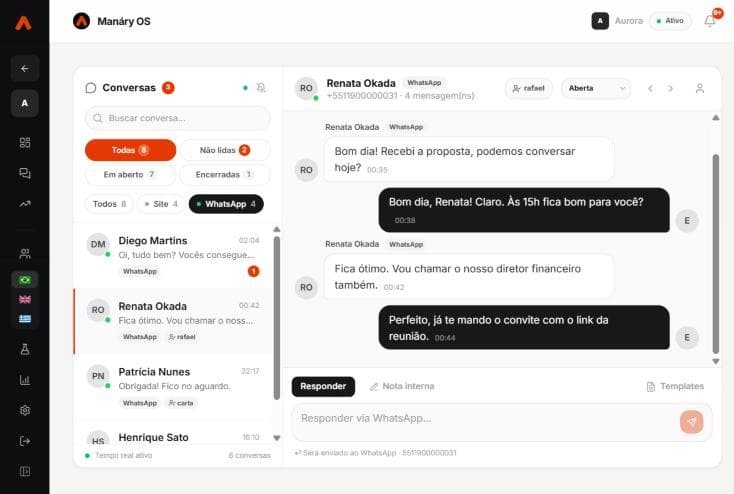Click the logout icon in sidebar

coord(25,441)
